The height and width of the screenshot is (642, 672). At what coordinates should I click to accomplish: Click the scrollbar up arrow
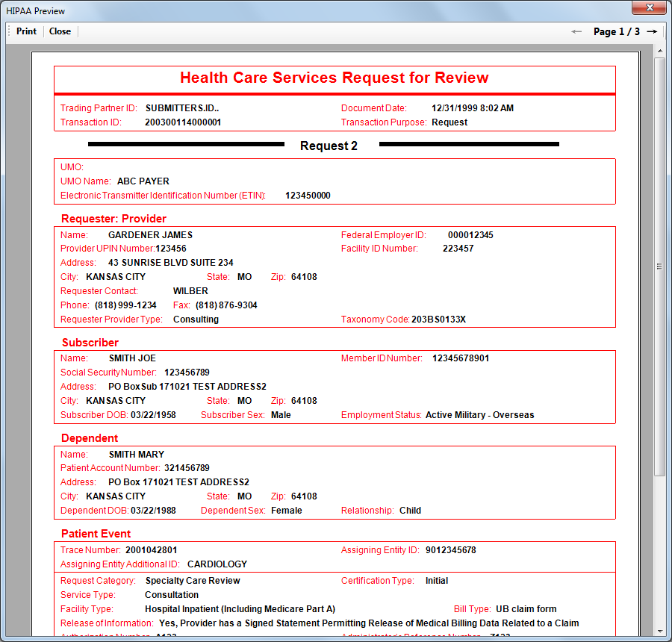(659, 52)
